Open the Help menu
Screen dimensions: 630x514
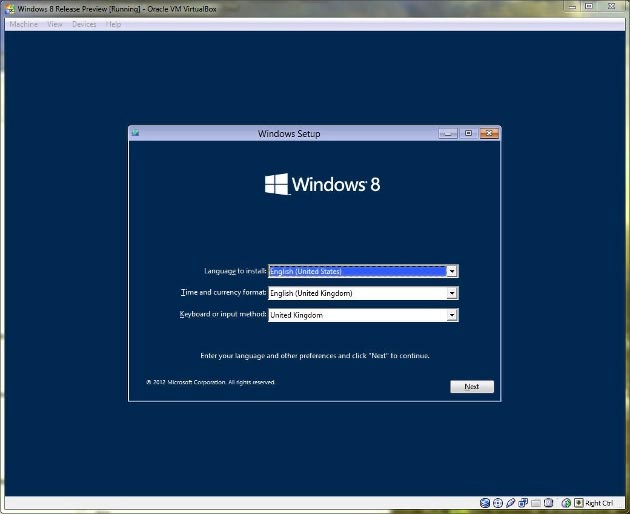[113, 24]
